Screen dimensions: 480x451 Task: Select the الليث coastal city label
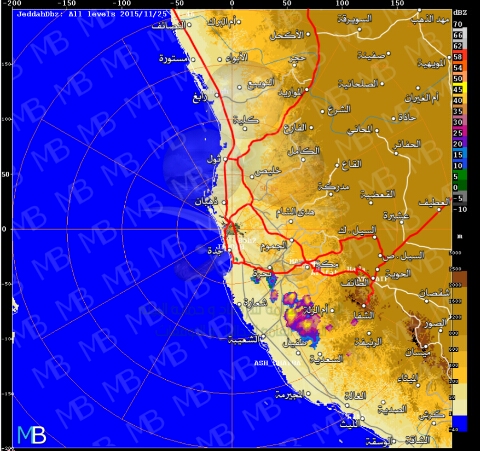click(x=350, y=424)
